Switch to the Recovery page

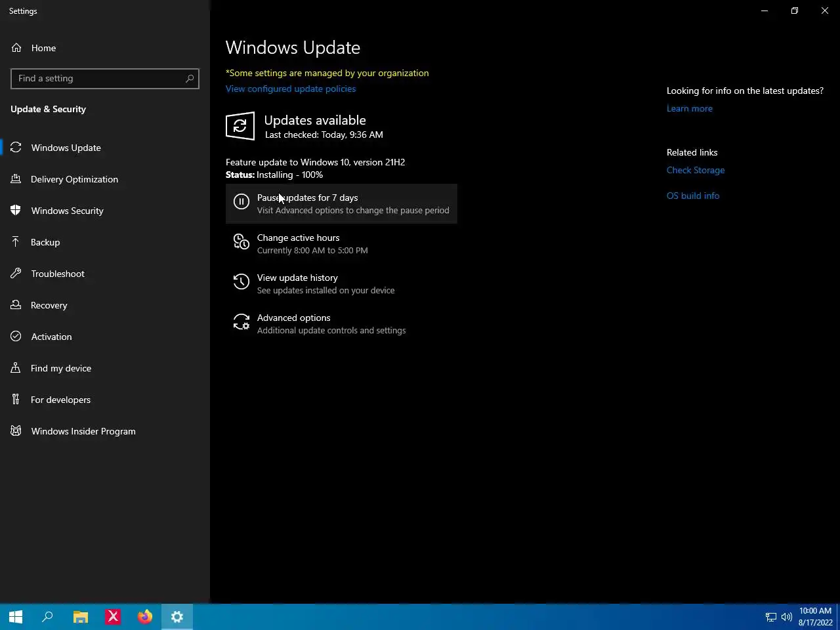105,305
